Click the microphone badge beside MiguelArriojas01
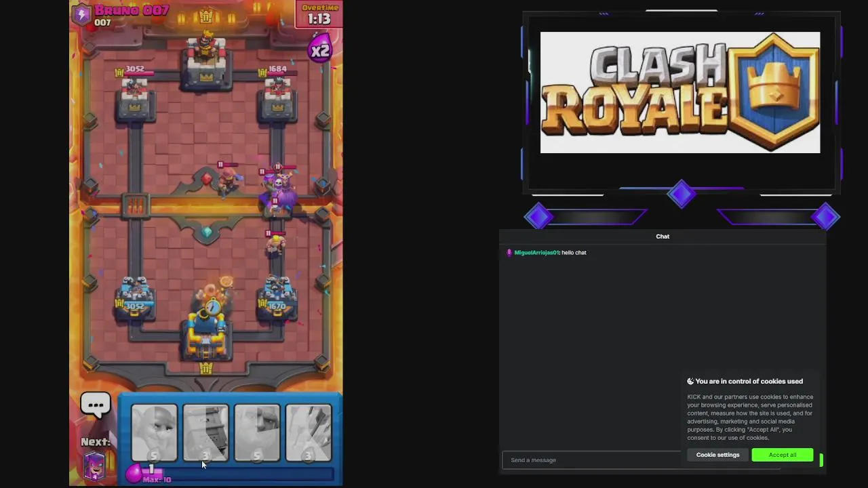This screenshot has width=868, height=488. [x=509, y=253]
